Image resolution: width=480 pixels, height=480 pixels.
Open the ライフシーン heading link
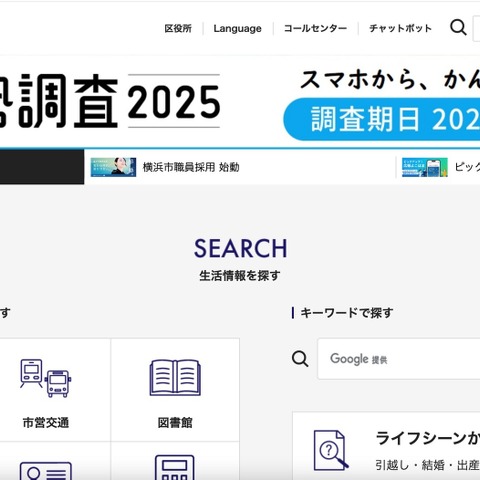(428, 438)
